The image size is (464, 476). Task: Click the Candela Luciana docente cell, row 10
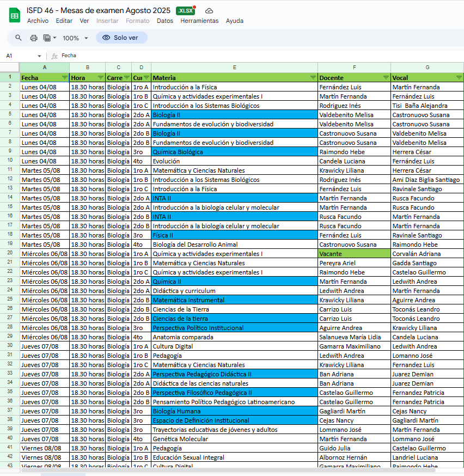coord(354,161)
